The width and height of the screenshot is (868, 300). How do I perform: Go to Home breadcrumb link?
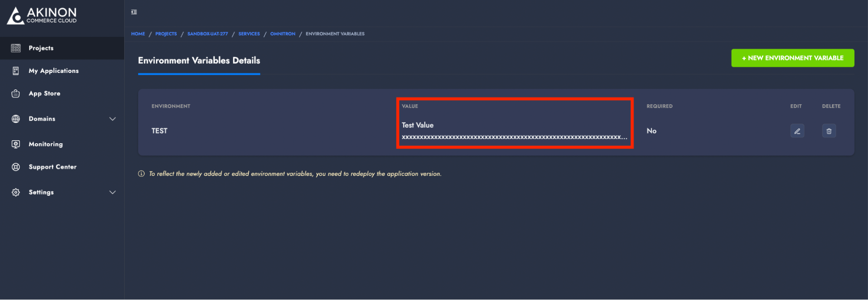pyautogui.click(x=138, y=34)
